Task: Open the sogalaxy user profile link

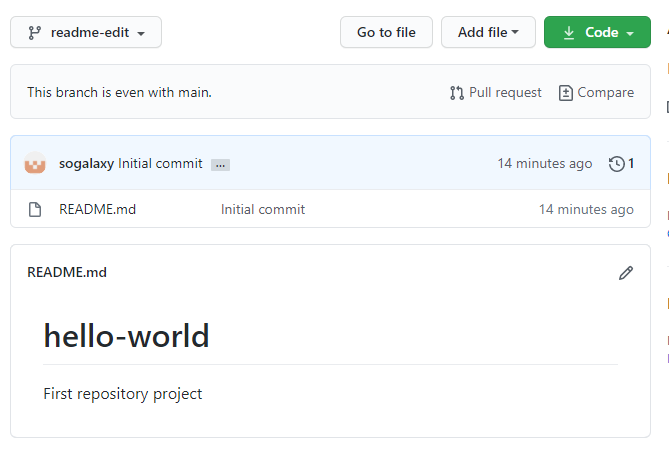Action: click(86, 163)
